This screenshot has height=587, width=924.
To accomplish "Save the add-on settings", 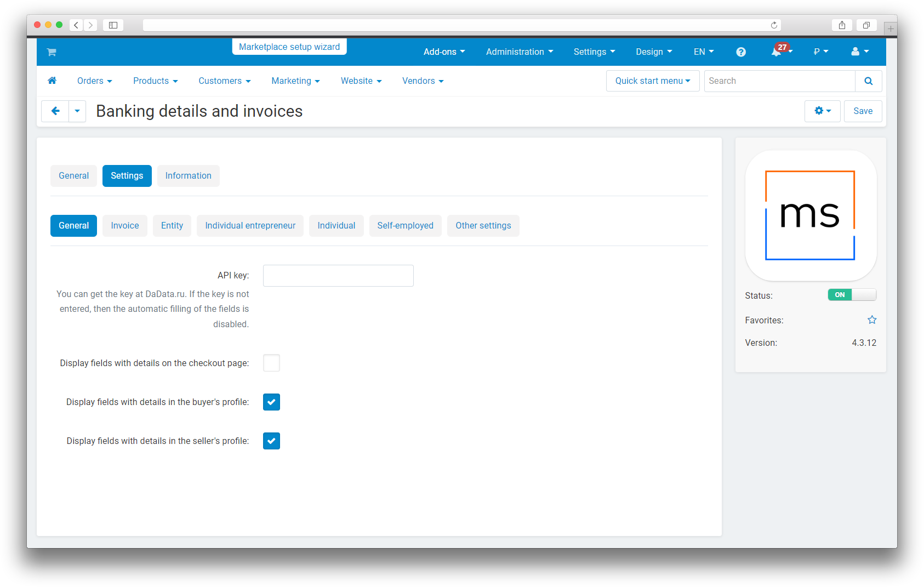I will 863,111.
